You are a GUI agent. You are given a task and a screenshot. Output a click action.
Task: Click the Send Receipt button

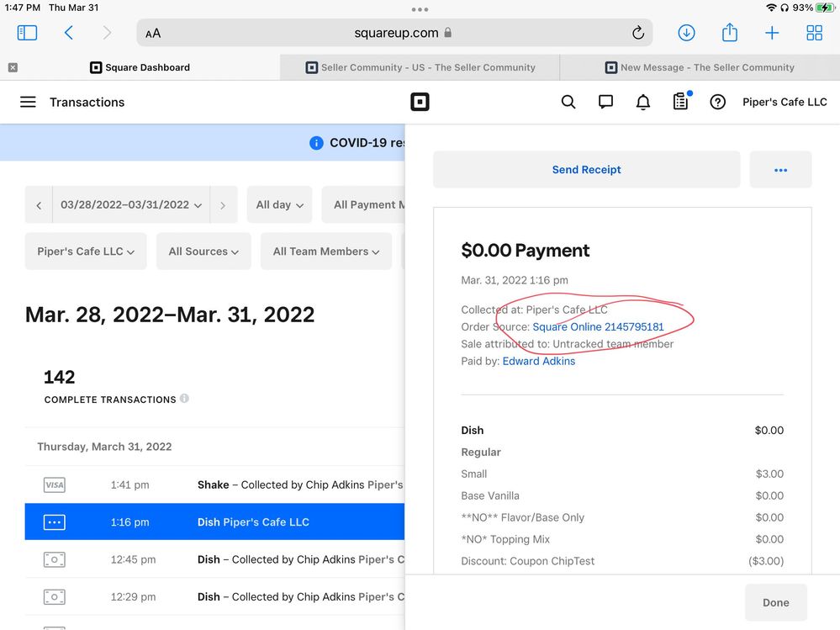tap(587, 170)
